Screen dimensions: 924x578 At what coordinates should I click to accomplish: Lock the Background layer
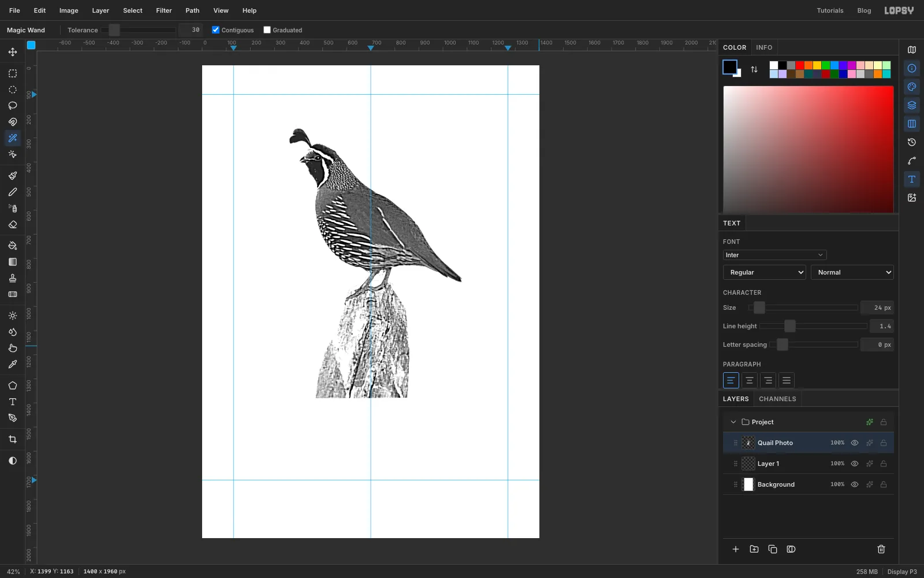(884, 484)
